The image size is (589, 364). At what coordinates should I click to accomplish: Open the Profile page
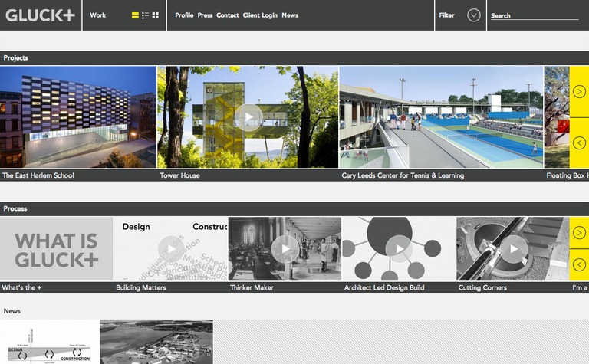(x=184, y=15)
